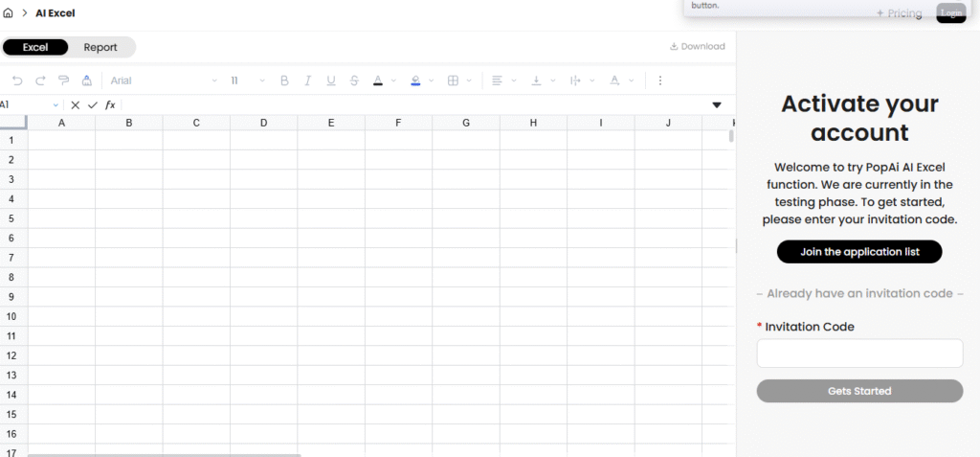Click the redo arrow icon

(x=40, y=80)
